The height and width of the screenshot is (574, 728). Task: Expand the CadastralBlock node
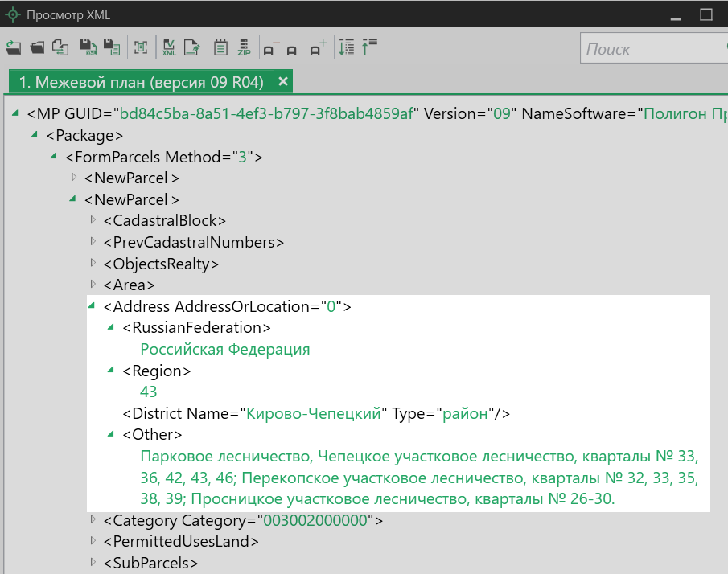(x=93, y=220)
